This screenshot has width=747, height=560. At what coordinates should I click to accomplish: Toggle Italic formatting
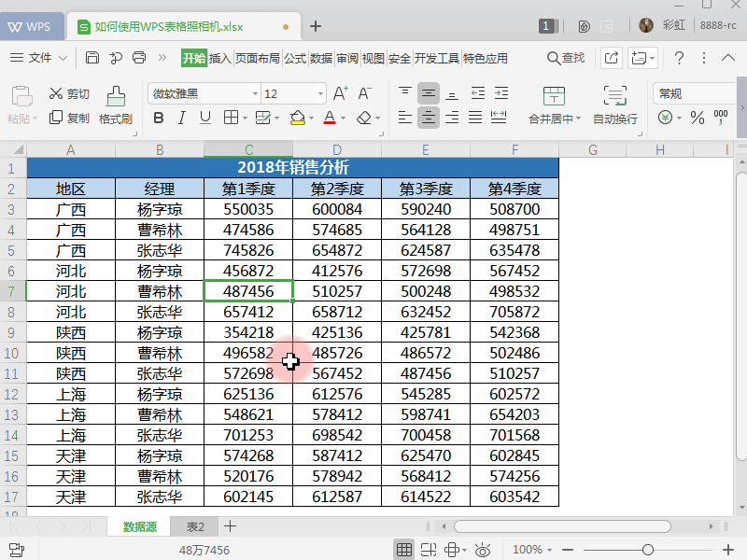coord(181,118)
